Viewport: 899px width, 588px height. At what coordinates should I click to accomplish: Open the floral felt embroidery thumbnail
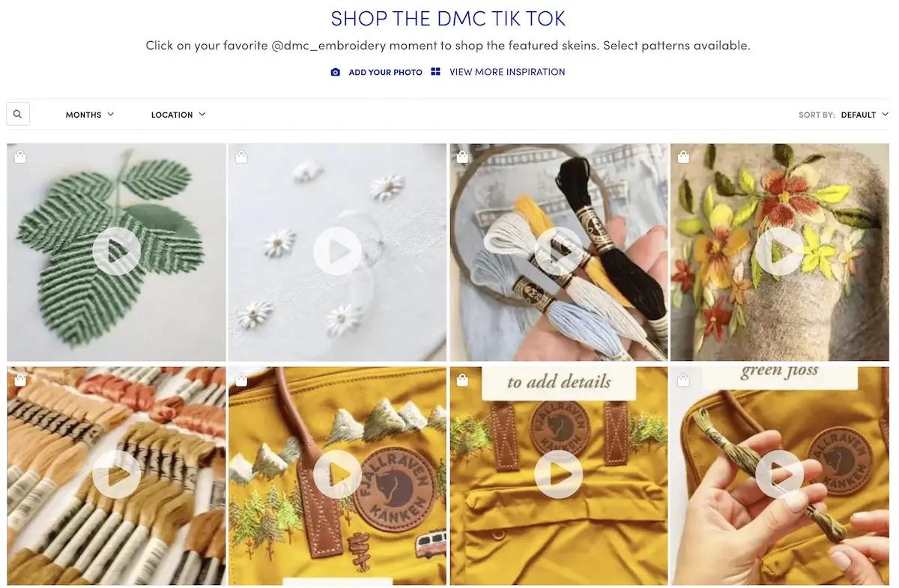779,252
